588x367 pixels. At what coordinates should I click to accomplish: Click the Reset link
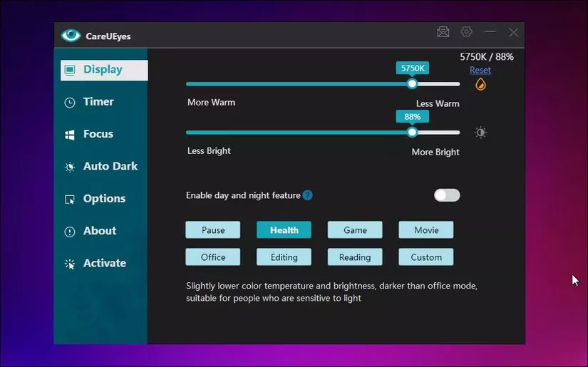pyautogui.click(x=480, y=70)
